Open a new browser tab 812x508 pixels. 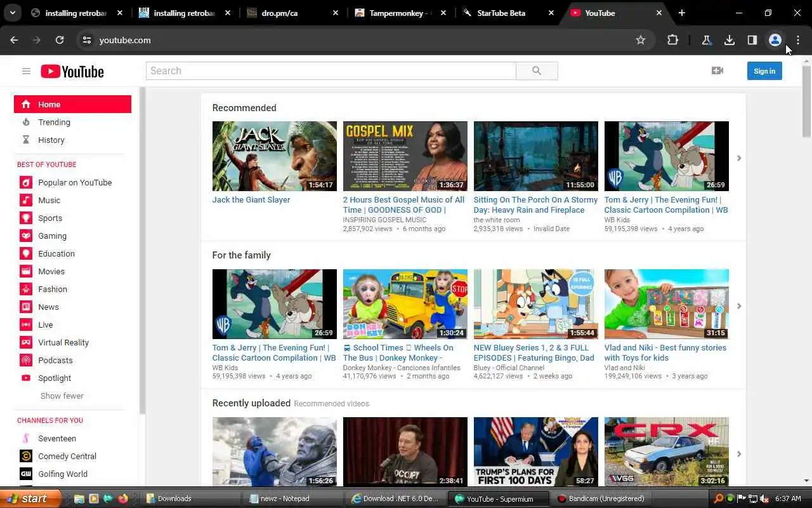pos(682,13)
